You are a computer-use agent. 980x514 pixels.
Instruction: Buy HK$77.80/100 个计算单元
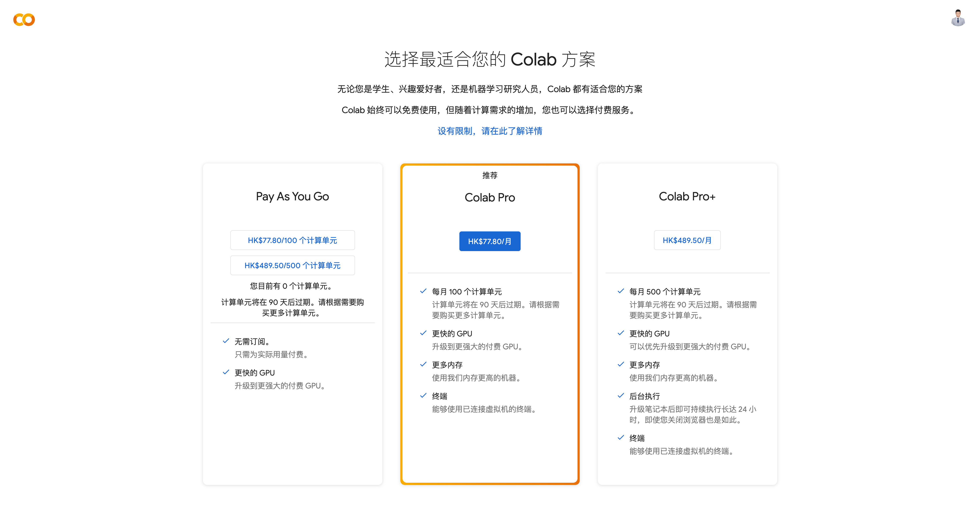[x=292, y=240]
